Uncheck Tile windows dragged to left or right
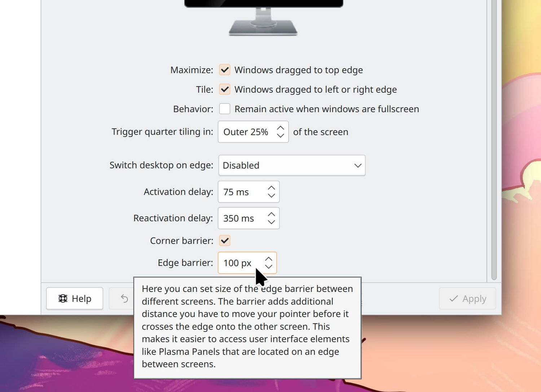The width and height of the screenshot is (541, 392). [225, 89]
